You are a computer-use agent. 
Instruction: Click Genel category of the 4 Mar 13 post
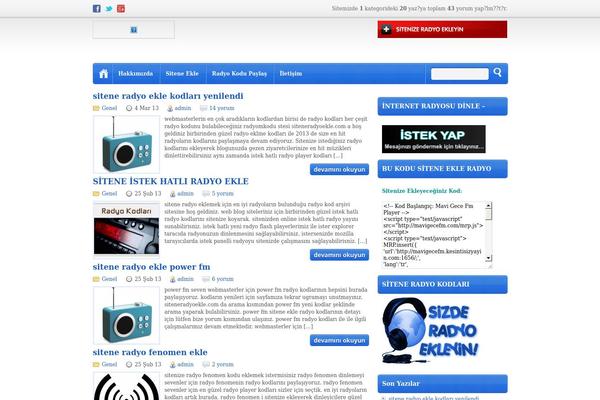tap(109, 108)
